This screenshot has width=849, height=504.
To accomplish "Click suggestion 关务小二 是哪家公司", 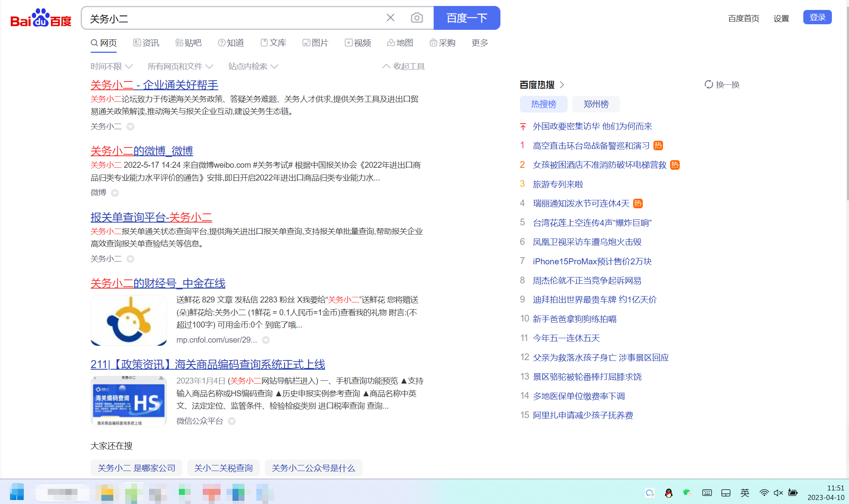I will [x=136, y=468].
